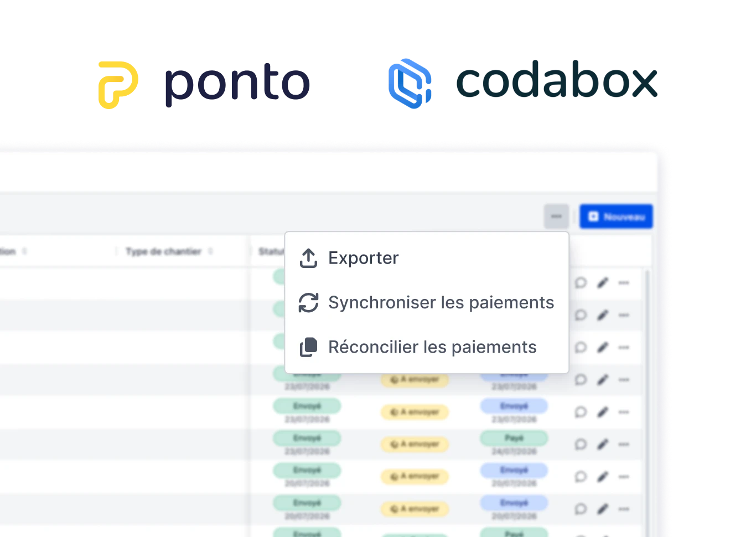Click the Type de chantier column header
Screen dimensions: 756x537
(x=164, y=251)
